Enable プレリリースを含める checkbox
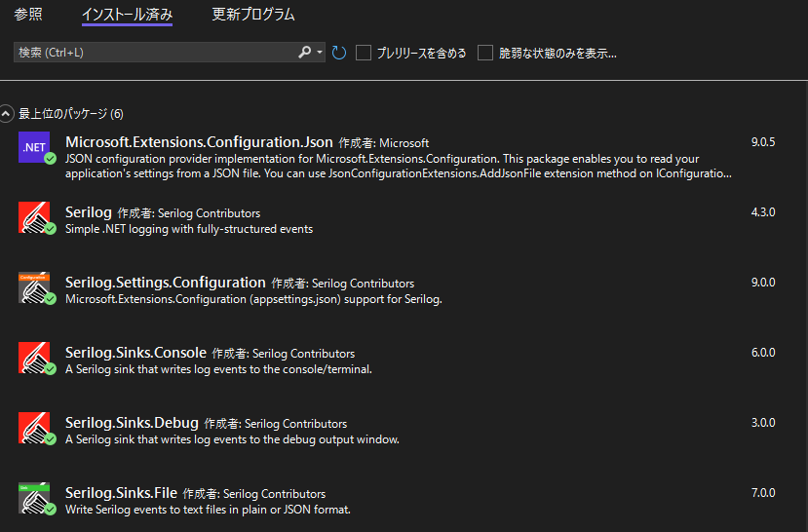Screen dimensions: 808x532 [x=364, y=53]
